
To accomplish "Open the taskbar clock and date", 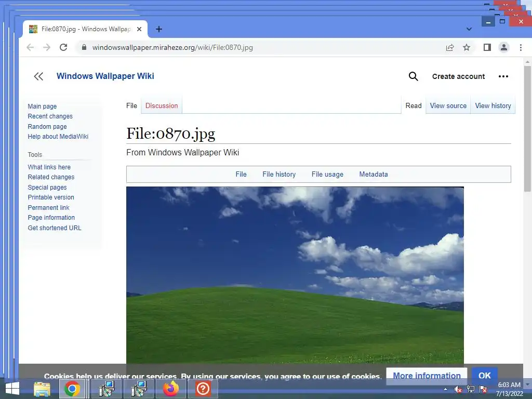I will 509,389.
